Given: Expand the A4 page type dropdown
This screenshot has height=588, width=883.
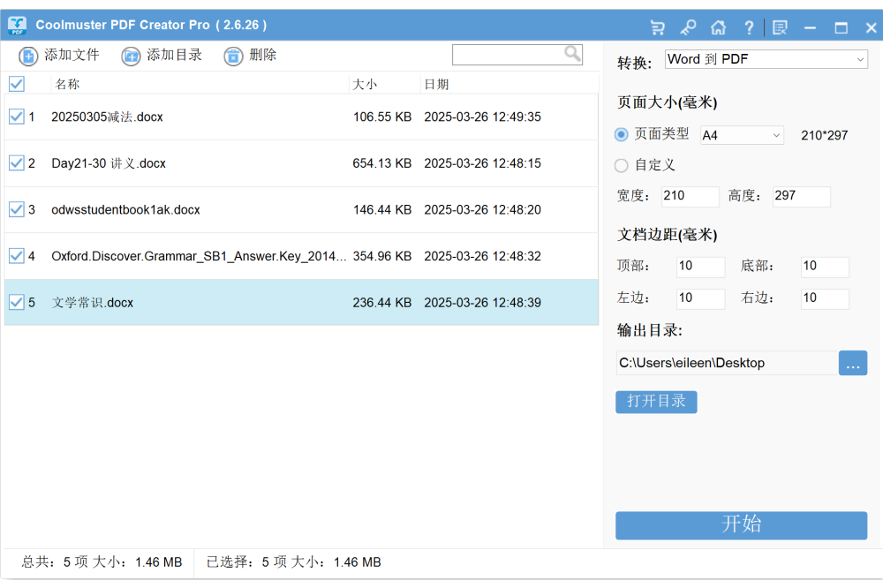Looking at the screenshot, I should (742, 135).
